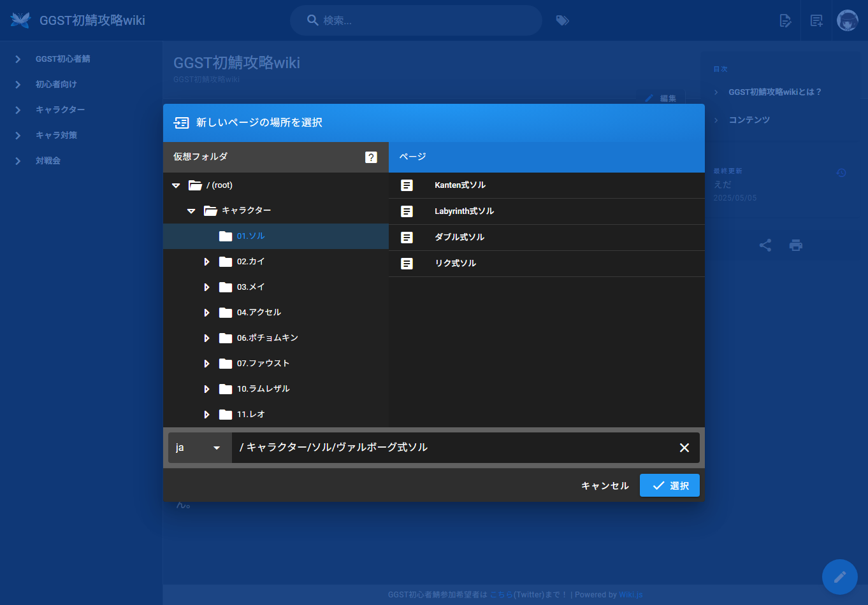Click the page icon beside Labyrinth式ソル

pos(407,211)
